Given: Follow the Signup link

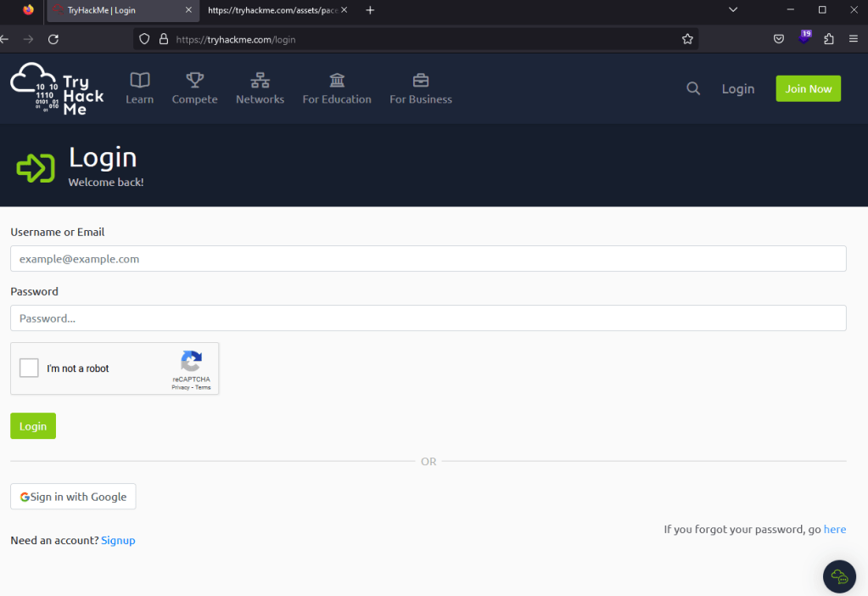Looking at the screenshot, I should (118, 540).
